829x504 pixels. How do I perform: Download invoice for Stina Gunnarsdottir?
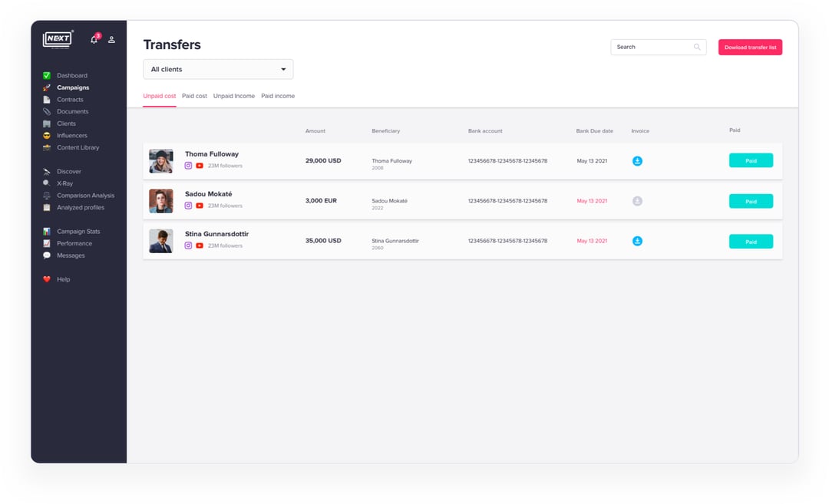(637, 241)
